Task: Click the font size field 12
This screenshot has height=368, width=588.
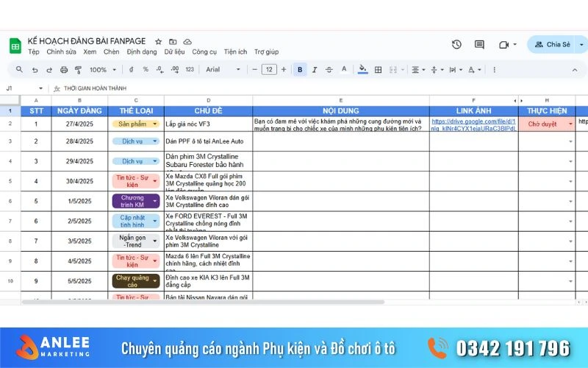Action: click(269, 69)
